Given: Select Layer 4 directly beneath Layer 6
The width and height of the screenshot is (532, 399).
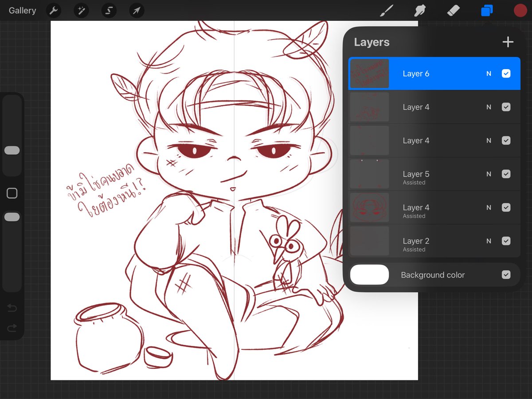Looking at the screenshot, I should [x=434, y=107].
